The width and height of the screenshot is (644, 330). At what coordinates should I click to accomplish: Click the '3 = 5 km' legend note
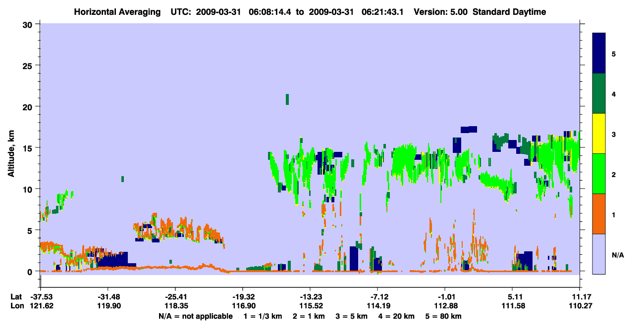click(x=353, y=316)
